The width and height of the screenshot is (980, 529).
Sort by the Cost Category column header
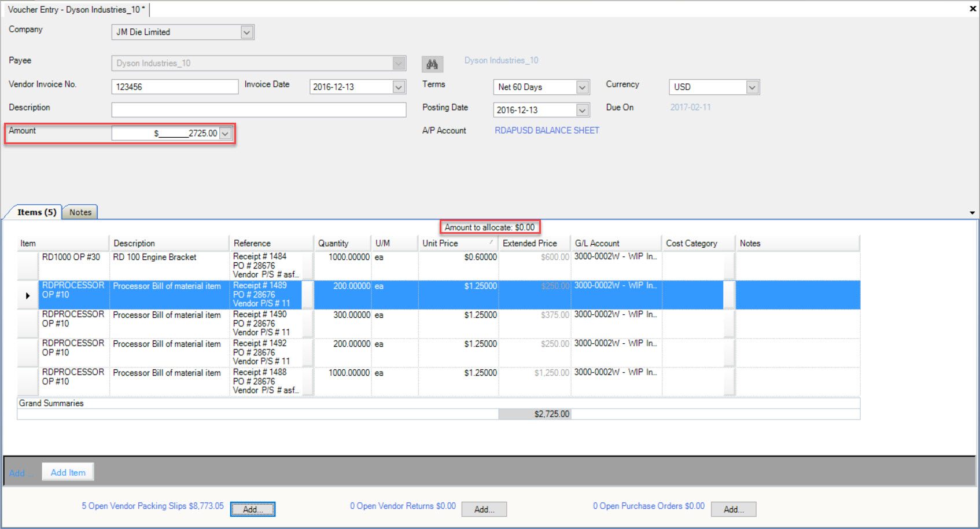click(x=698, y=243)
